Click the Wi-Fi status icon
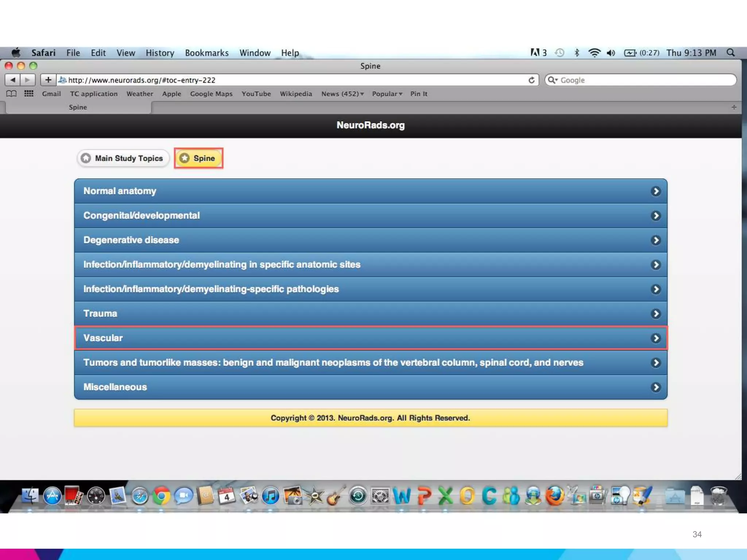Image resolution: width=747 pixels, height=560 pixels. pyautogui.click(x=594, y=53)
